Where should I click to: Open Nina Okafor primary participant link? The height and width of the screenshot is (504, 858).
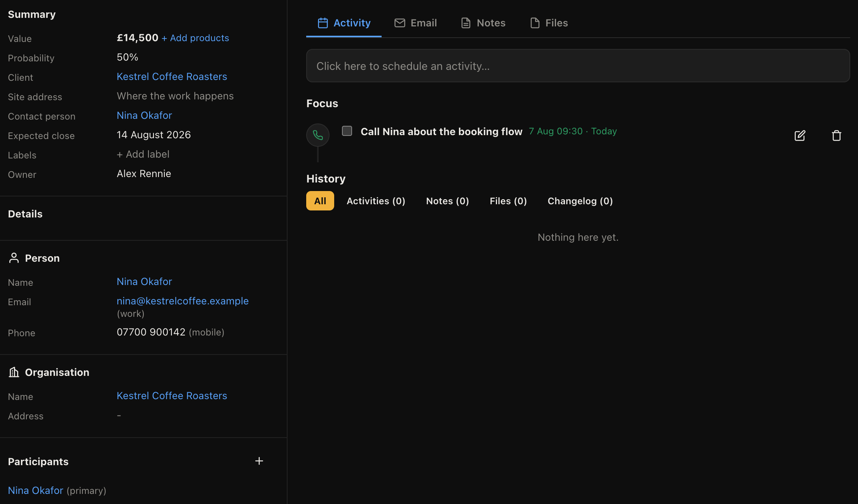tap(35, 490)
